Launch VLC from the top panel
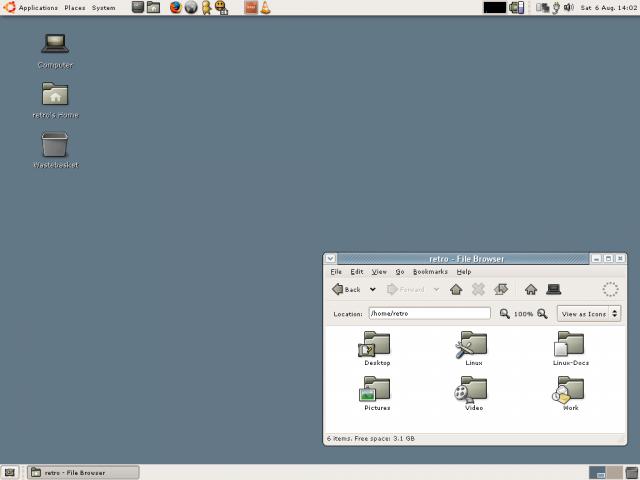640x480 pixels. (x=265, y=7)
